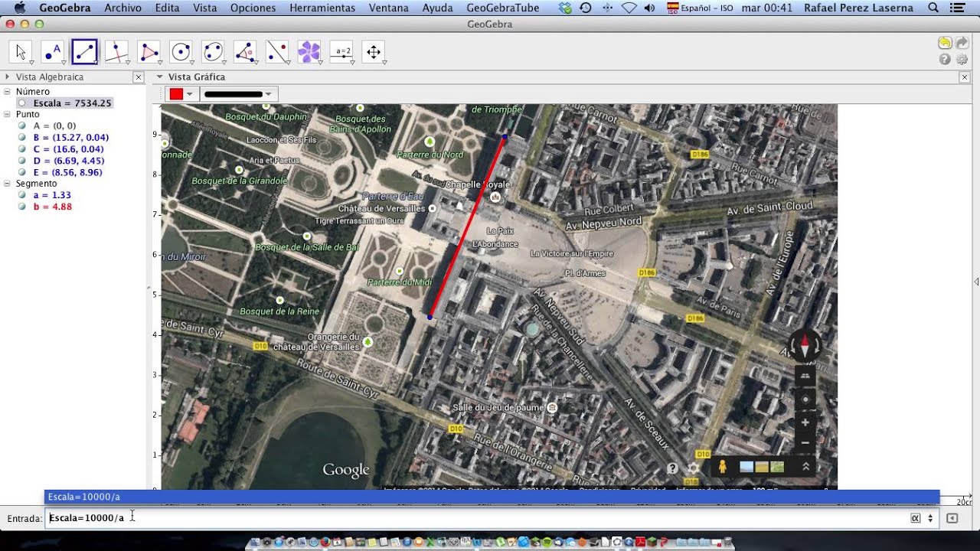980x551 pixels.
Task: Click the Street View pegman icon
Action: click(722, 467)
